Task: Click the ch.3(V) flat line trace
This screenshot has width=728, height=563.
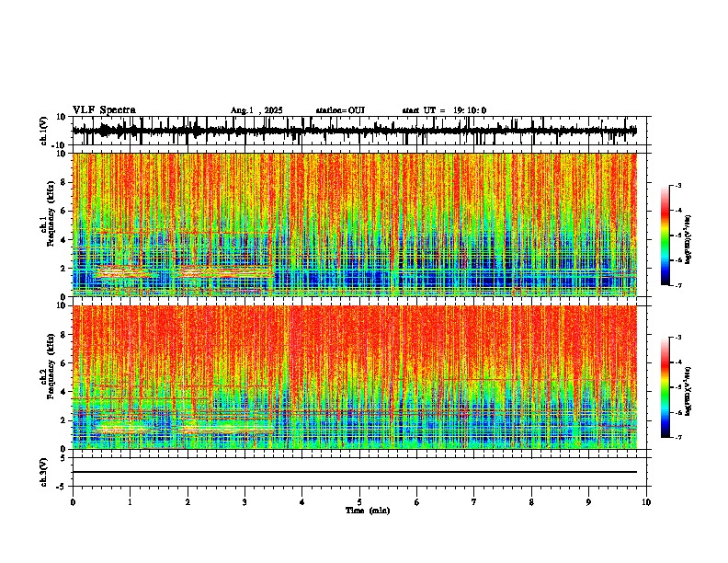Action: pyautogui.click(x=355, y=472)
